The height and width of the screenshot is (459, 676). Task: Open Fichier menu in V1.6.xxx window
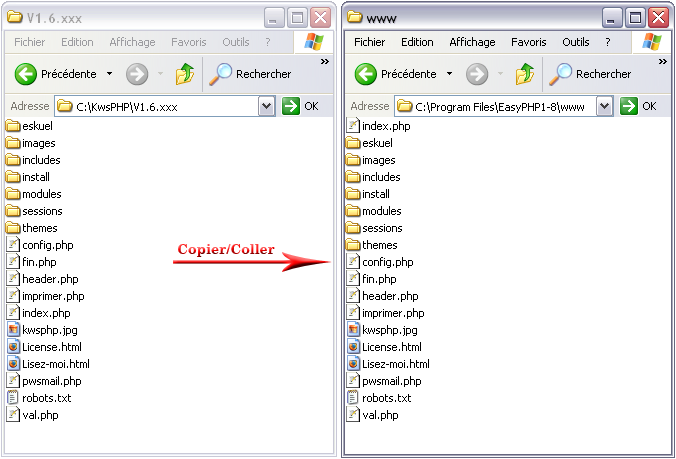pos(29,42)
